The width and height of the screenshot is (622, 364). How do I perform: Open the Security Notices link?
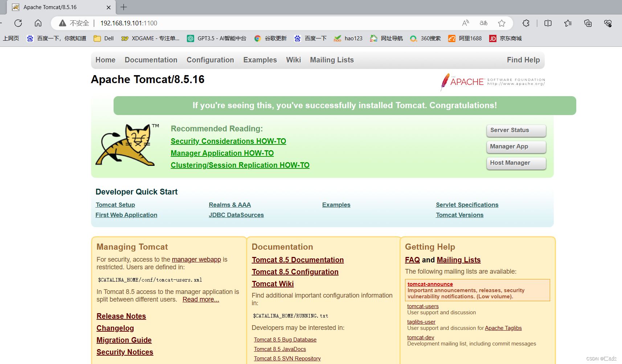click(x=125, y=352)
